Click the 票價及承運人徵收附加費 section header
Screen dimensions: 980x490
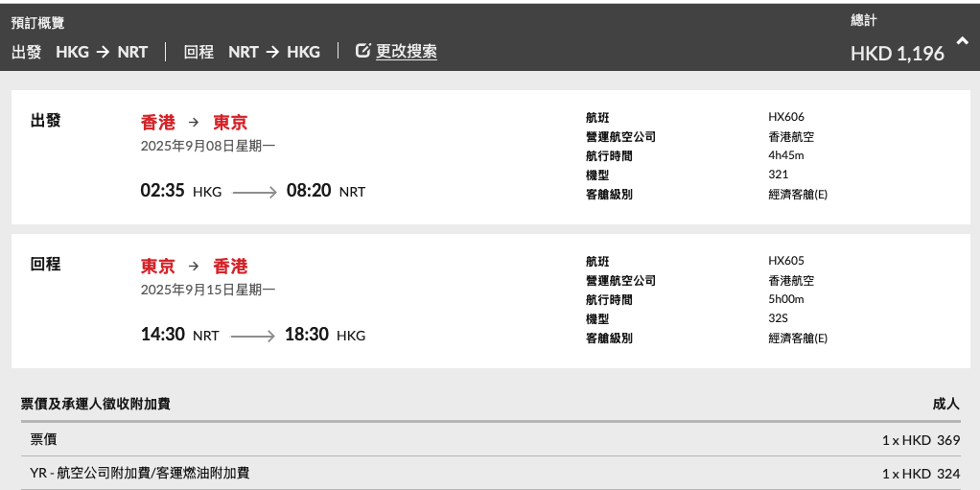click(96, 404)
